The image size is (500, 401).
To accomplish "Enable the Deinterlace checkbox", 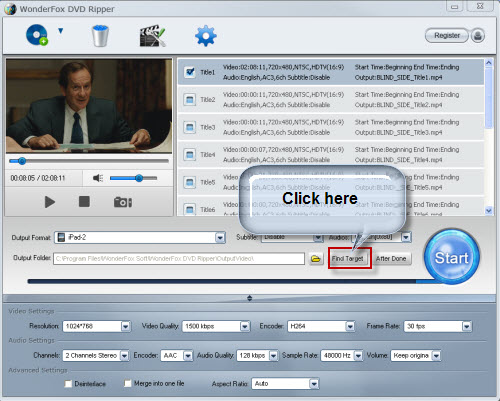I will coord(68,384).
